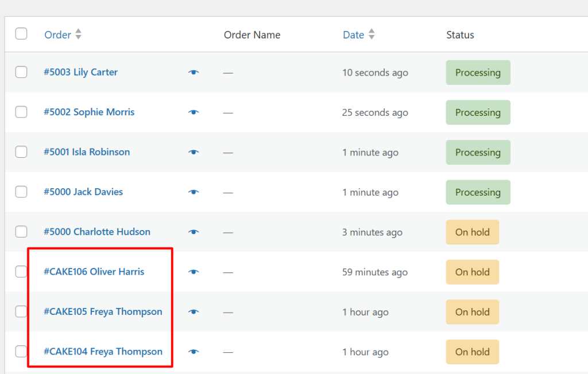Viewport: 588px width, 374px height.
Task: Click Processing status badge for Jack Davies
Action: [478, 192]
